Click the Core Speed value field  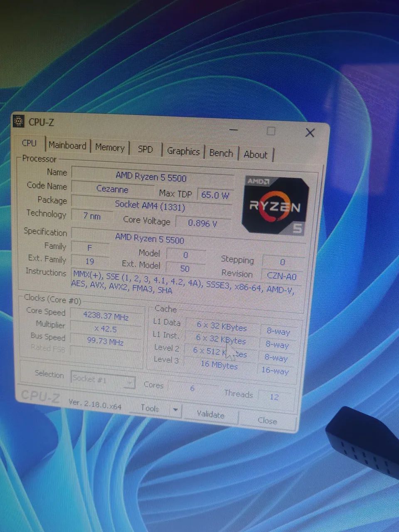click(x=106, y=316)
